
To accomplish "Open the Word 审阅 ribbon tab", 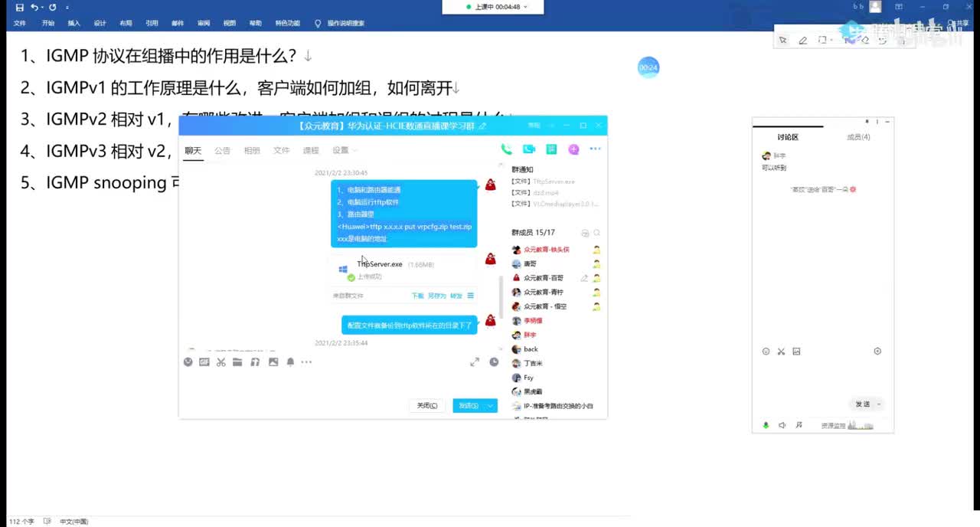I will click(204, 23).
